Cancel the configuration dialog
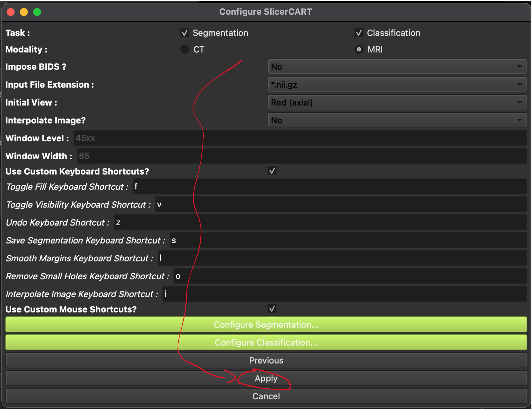 [x=266, y=396]
